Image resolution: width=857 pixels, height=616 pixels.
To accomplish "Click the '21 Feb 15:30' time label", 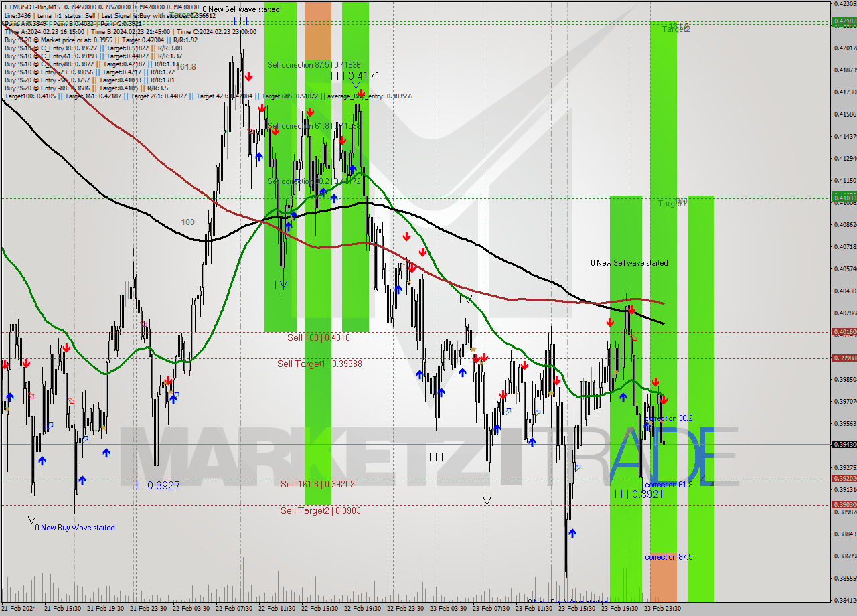I will pos(63,609).
